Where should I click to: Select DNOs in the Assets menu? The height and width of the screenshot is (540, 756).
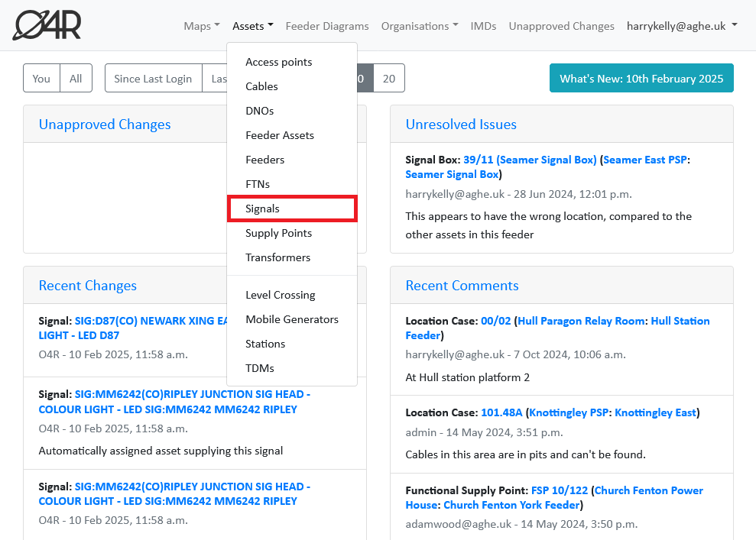(x=292, y=111)
